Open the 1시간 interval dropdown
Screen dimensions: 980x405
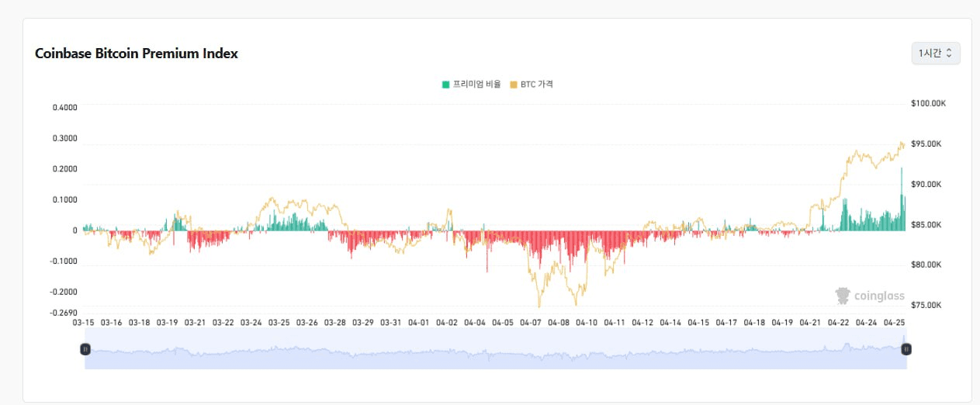pyautogui.click(x=935, y=54)
